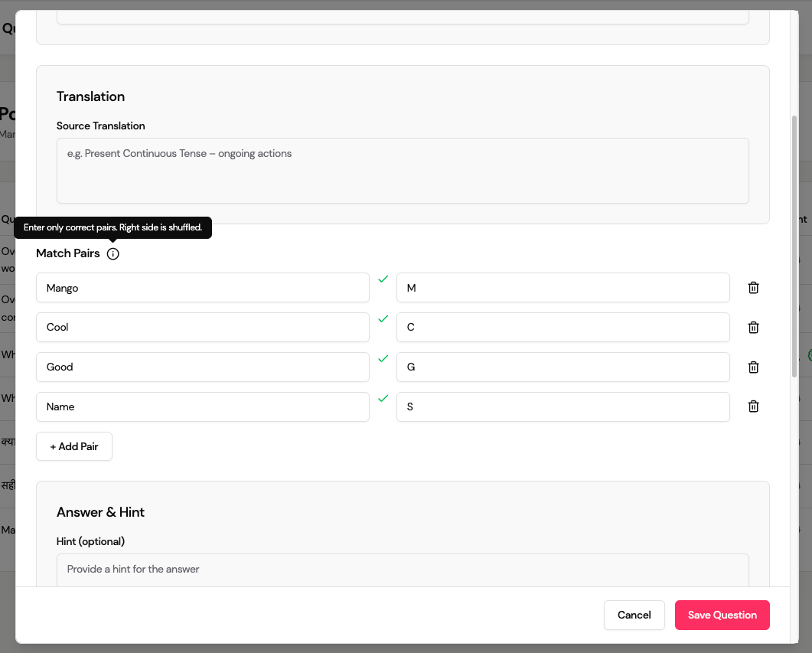Remove the Name pair using trash icon

point(753,407)
